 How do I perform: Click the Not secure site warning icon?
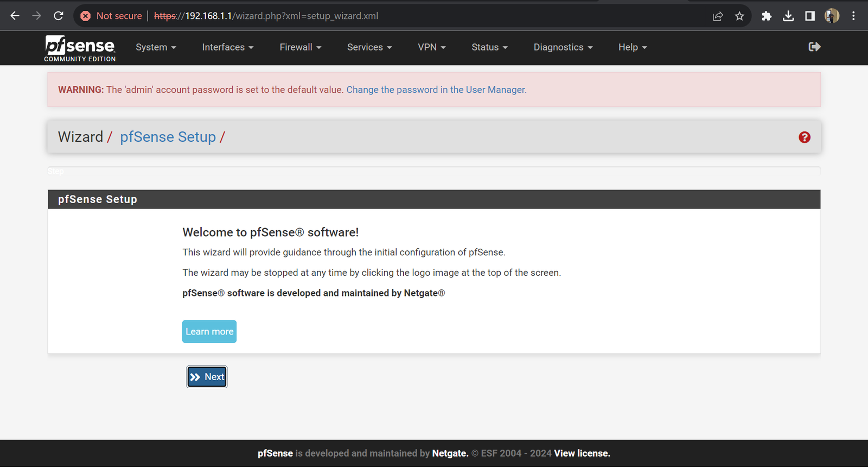coord(86,16)
